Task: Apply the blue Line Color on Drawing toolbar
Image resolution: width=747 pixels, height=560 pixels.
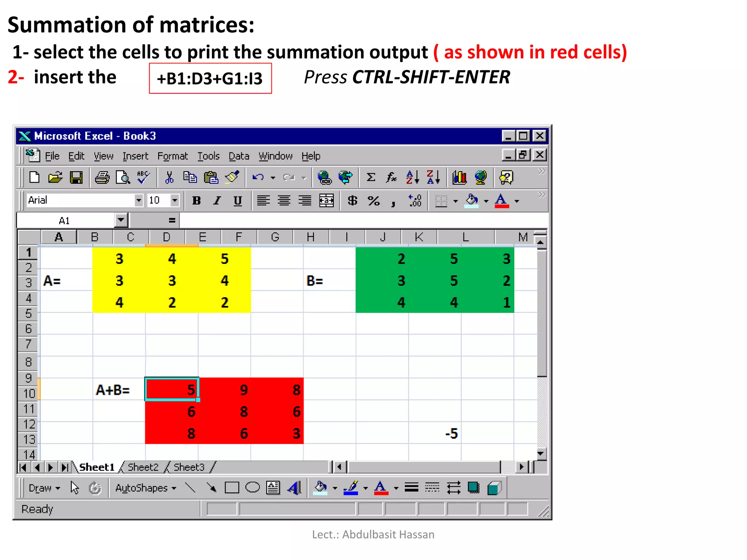Action: click(x=351, y=488)
